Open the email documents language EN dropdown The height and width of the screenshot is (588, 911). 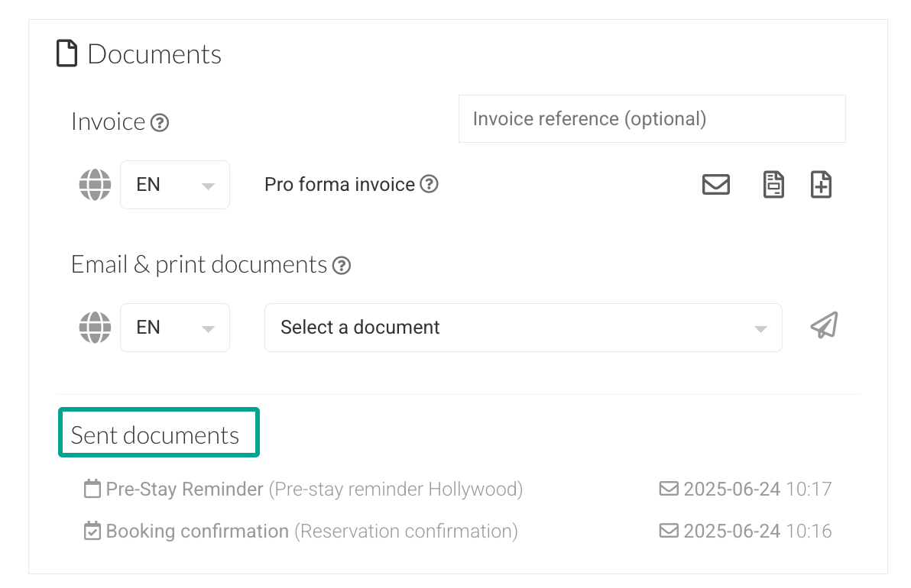point(175,328)
